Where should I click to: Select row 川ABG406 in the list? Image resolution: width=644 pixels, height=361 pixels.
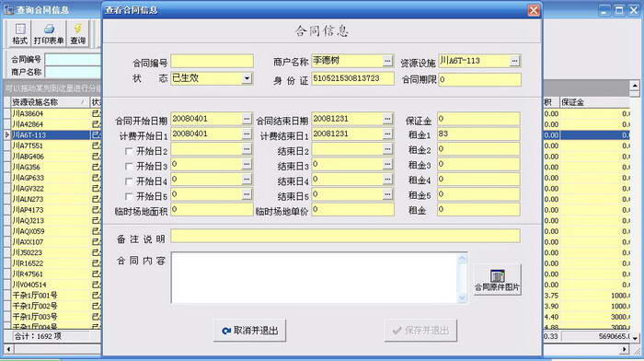[50, 157]
